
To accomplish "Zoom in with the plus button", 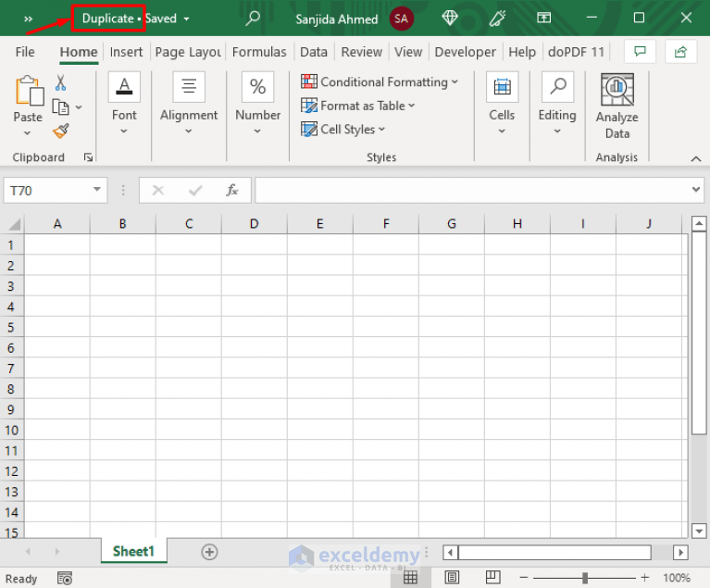I will (x=645, y=578).
